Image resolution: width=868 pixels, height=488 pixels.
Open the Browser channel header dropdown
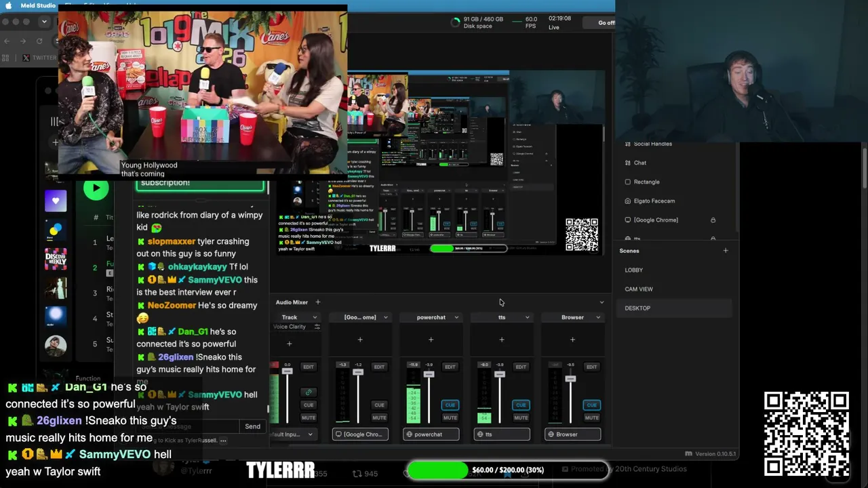pos(597,317)
